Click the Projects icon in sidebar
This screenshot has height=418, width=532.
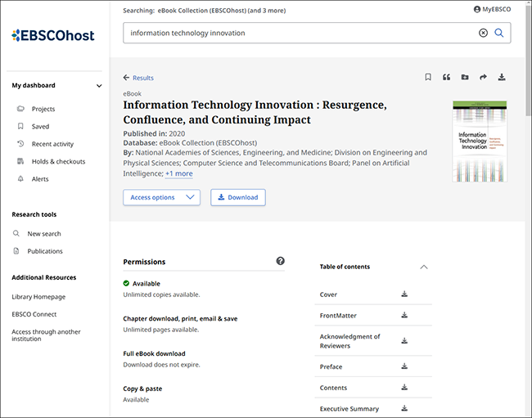[x=20, y=109]
